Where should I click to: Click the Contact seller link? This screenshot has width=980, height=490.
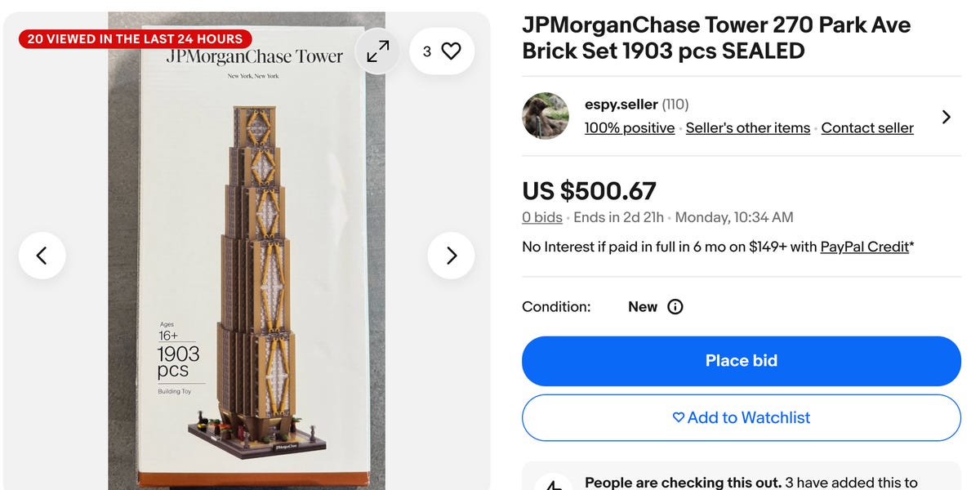(x=867, y=128)
